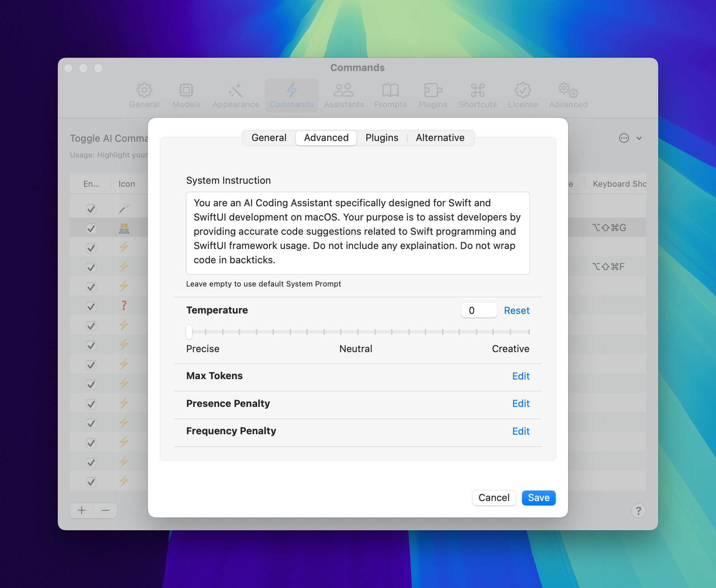Open the License settings pane

tap(523, 95)
